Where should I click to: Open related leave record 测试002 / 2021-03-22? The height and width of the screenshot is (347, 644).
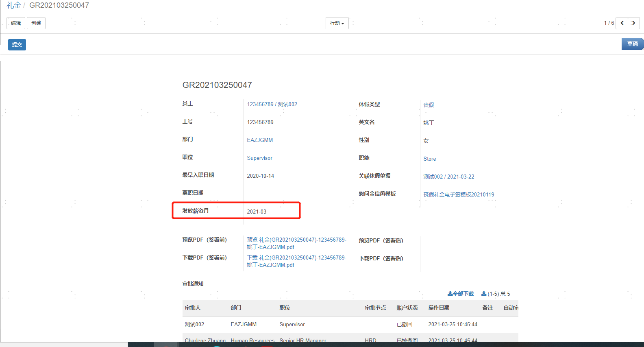[448, 177]
